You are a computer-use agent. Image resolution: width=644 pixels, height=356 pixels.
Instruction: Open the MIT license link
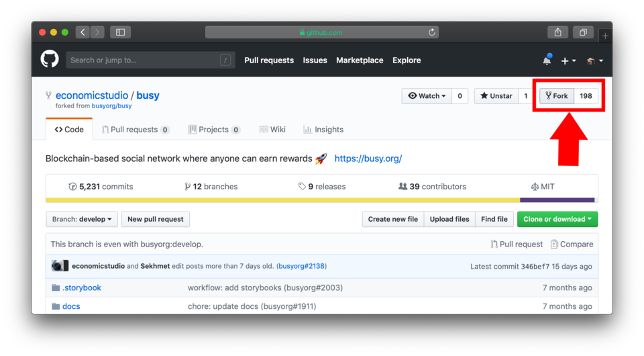pos(543,187)
